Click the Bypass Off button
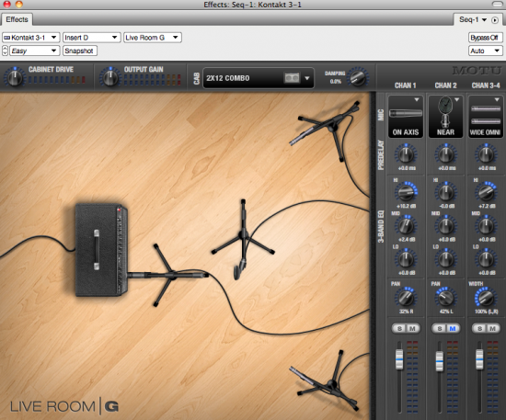Image resolution: width=506 pixels, height=420 pixels. coord(485,38)
